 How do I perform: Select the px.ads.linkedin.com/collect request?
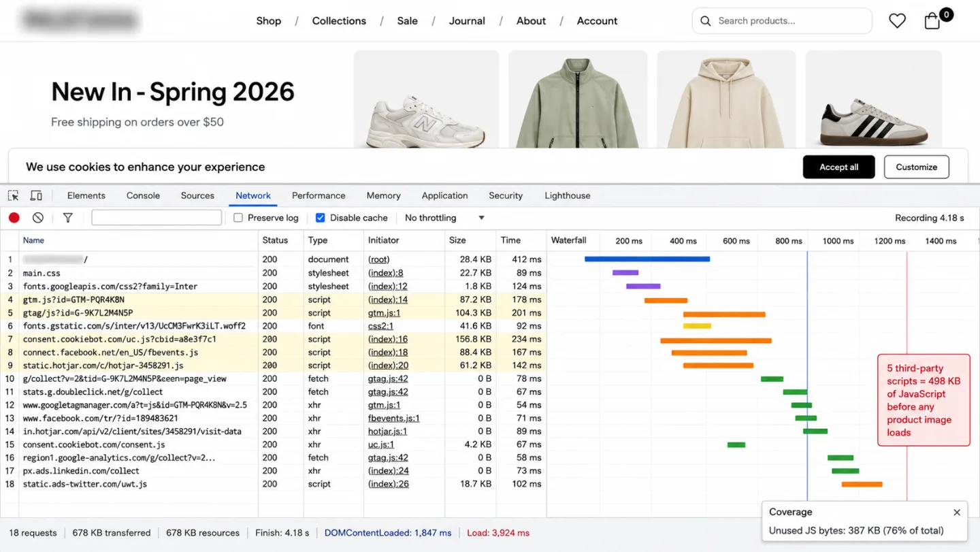click(x=273, y=471)
